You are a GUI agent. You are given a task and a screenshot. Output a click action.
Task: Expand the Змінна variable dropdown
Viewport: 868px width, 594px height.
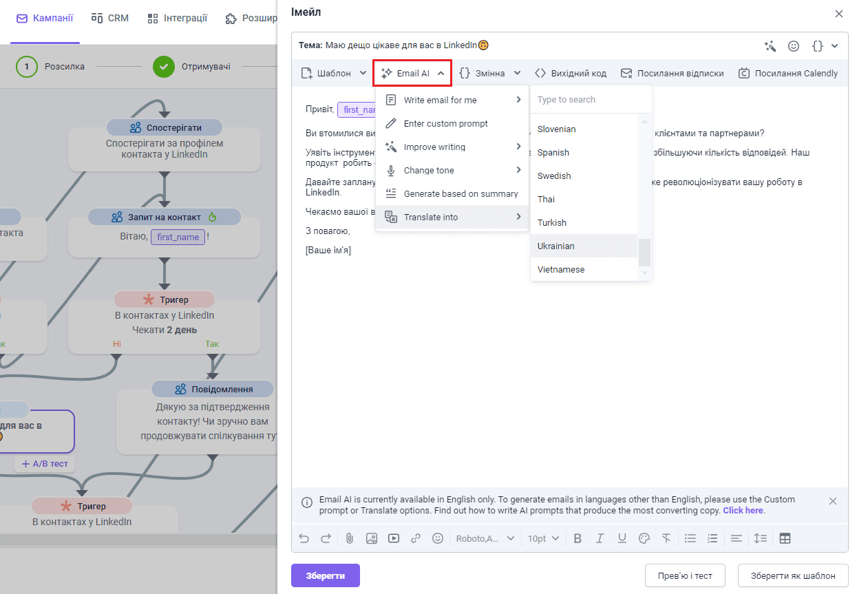coord(489,73)
